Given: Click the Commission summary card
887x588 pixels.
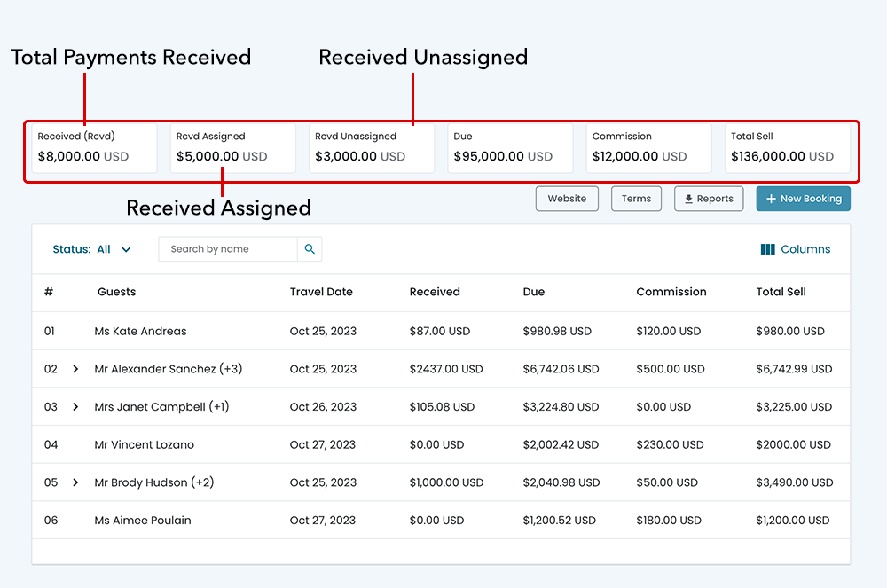Looking at the screenshot, I should (648, 147).
